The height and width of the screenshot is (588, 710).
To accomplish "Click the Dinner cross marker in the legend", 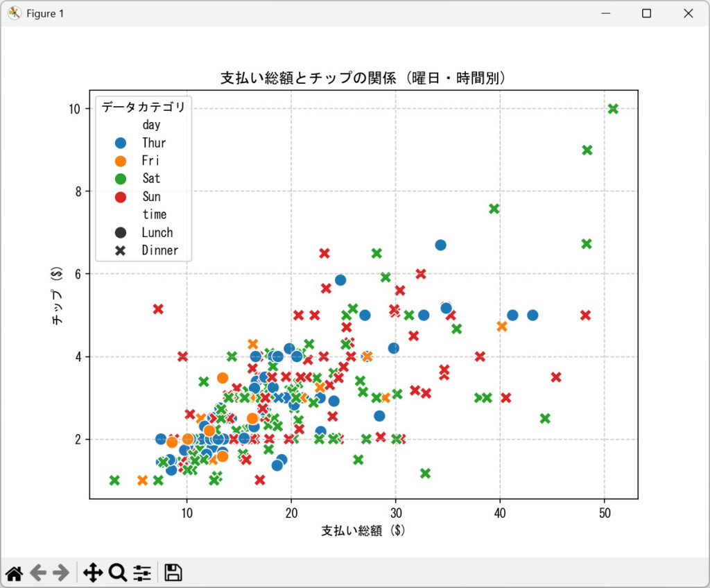I will [x=120, y=250].
